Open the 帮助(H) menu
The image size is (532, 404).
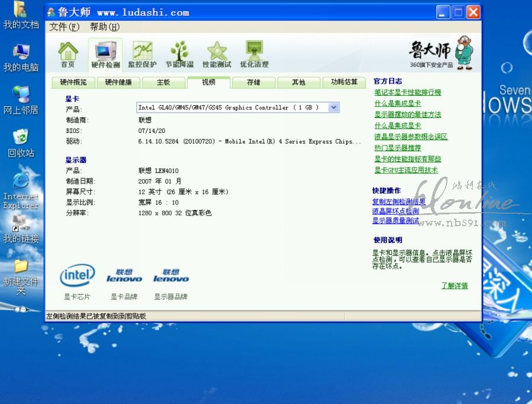click(x=105, y=27)
